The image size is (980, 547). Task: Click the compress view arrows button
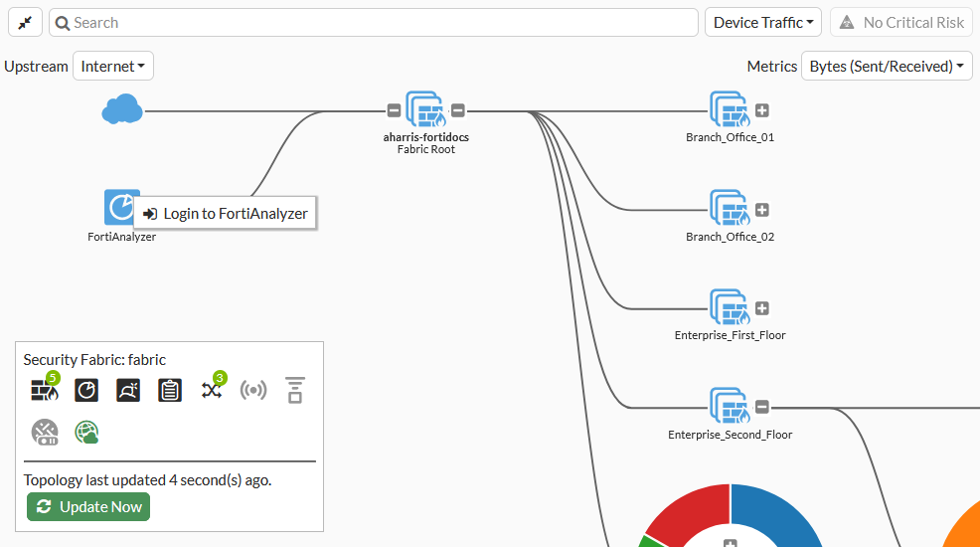pos(25,22)
